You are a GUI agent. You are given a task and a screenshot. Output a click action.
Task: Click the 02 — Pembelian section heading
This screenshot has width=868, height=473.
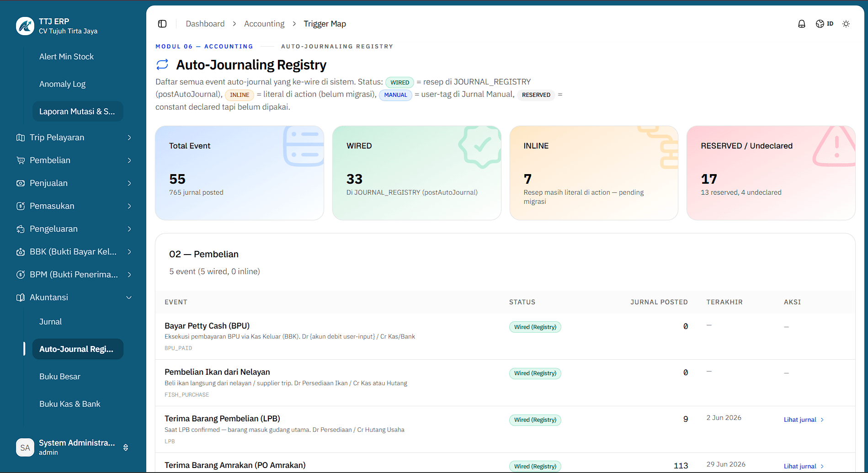click(204, 254)
